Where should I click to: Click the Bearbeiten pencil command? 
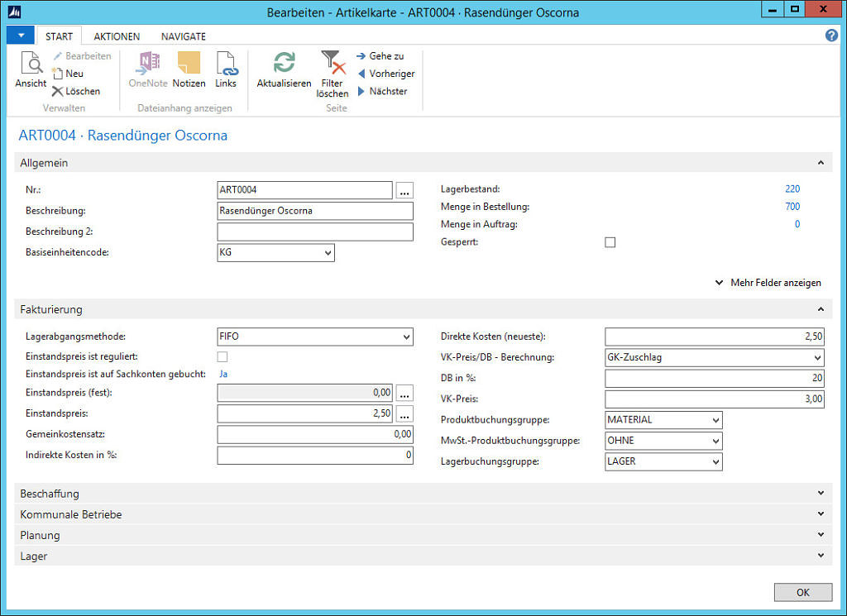[82, 56]
